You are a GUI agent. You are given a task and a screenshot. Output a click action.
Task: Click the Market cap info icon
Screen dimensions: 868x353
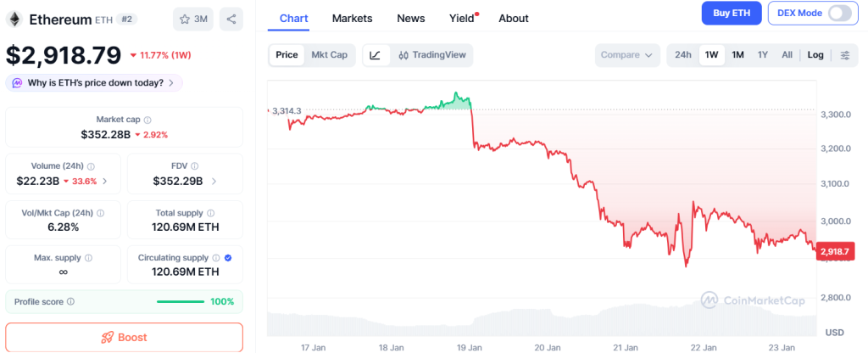coord(147,120)
